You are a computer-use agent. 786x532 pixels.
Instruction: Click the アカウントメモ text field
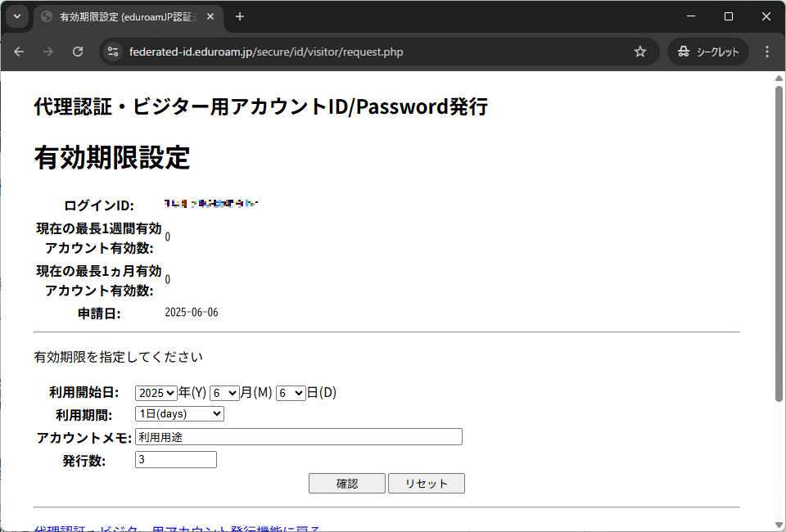click(298, 437)
